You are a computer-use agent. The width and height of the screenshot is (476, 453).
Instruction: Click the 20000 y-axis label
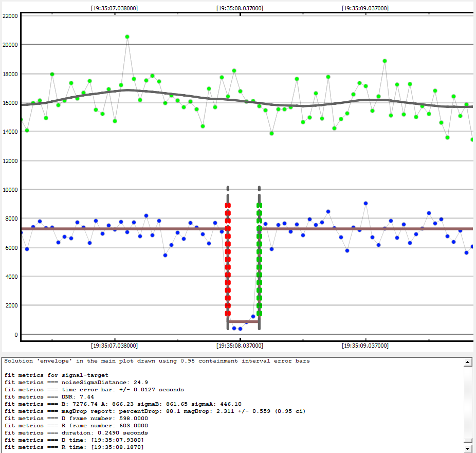[x=10, y=45]
